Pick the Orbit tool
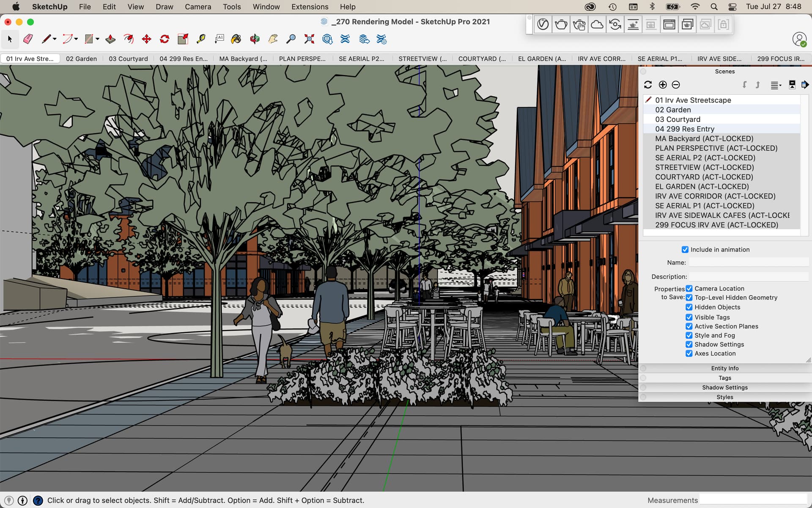Image resolution: width=812 pixels, height=508 pixels. [x=255, y=39]
